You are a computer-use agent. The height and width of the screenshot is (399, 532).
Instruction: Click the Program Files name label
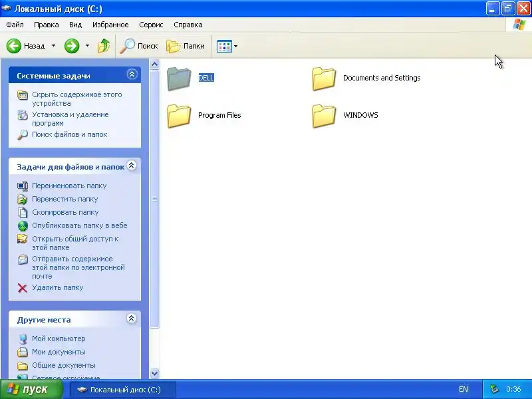[x=219, y=115]
